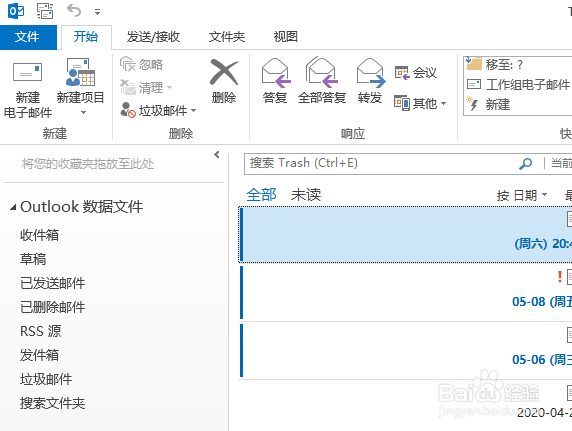Click the 工作组电子邮件 quick step

518,85
